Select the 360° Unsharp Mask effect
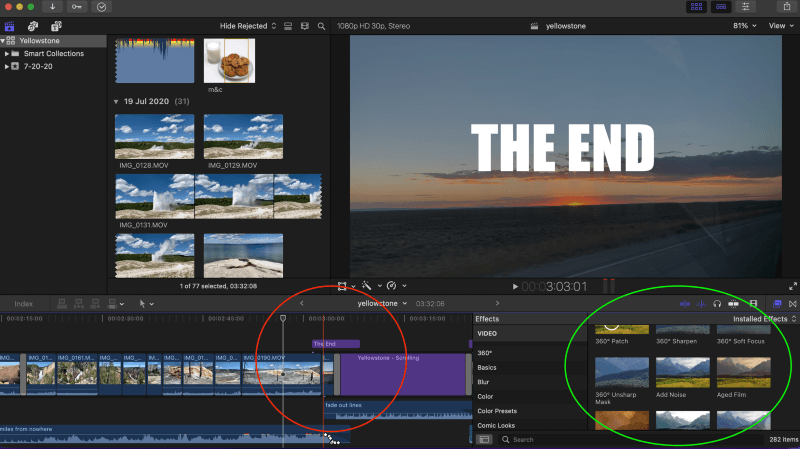Viewport: 800px width, 449px height. (621, 372)
